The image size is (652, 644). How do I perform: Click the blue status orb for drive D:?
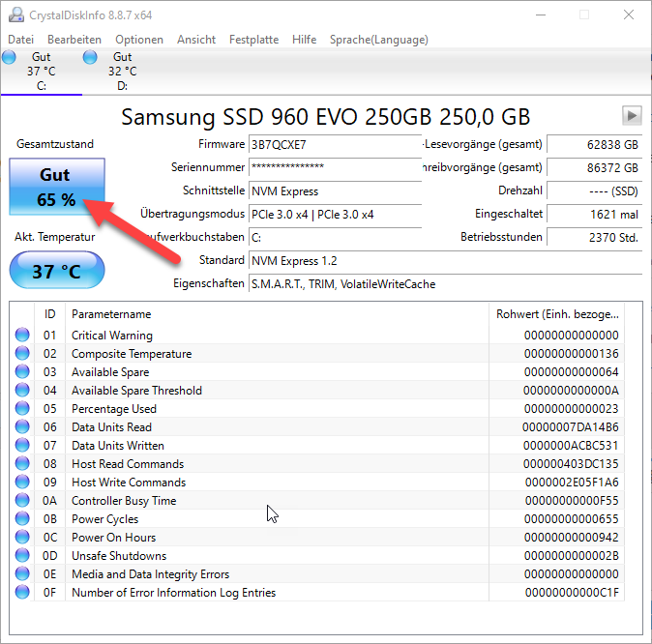point(90,57)
